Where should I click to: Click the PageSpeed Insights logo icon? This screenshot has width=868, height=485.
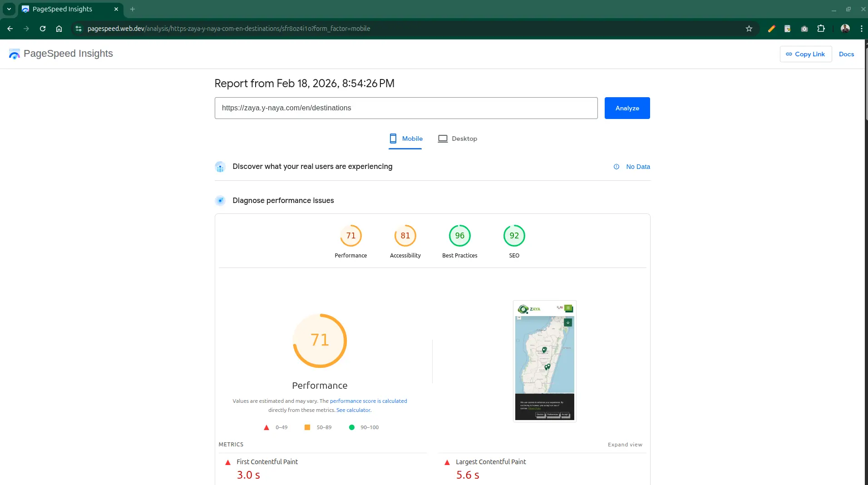click(x=15, y=54)
